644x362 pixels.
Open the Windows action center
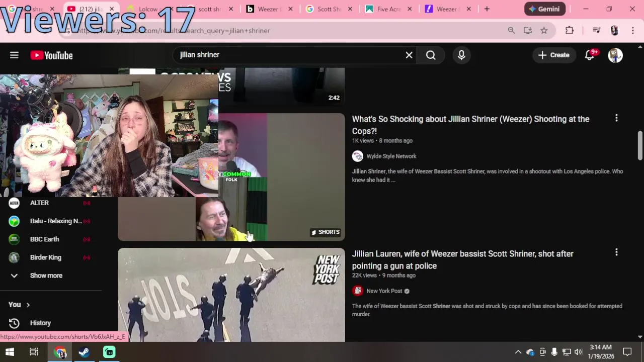click(x=627, y=352)
